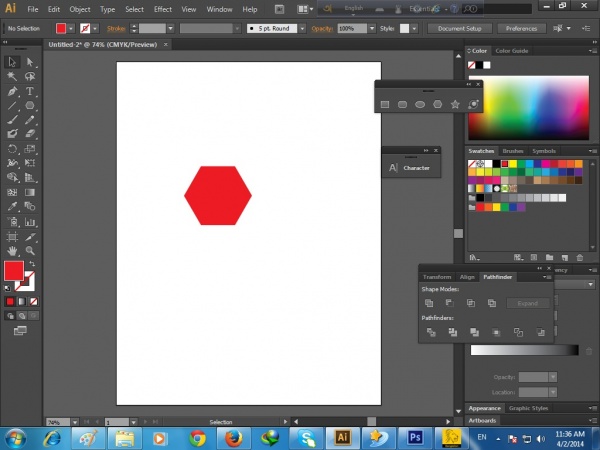
Task: Click the Unite shape mode icon
Action: 428,303
